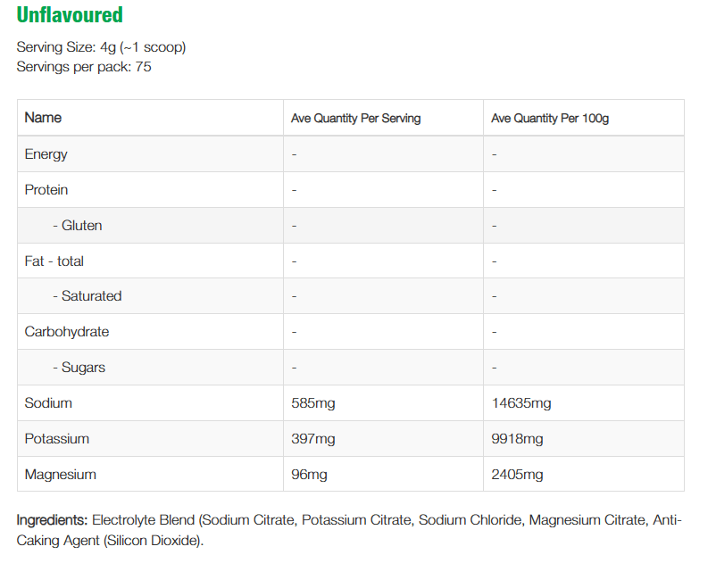Select the 9918mg potassium value
Screen dimensions: 716x588
pyautogui.click(x=517, y=439)
